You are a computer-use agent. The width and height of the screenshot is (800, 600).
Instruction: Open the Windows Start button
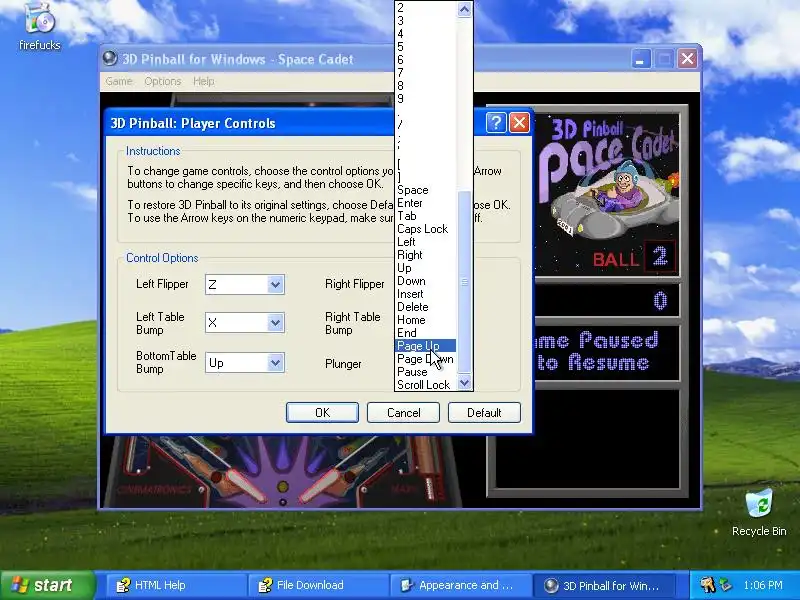pyautogui.click(x=47, y=585)
